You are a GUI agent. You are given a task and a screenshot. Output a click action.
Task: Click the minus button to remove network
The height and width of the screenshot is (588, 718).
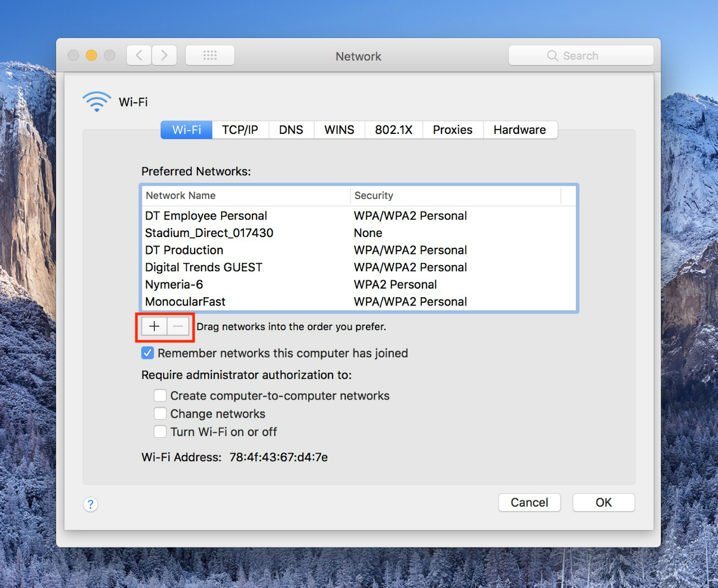coord(178,326)
